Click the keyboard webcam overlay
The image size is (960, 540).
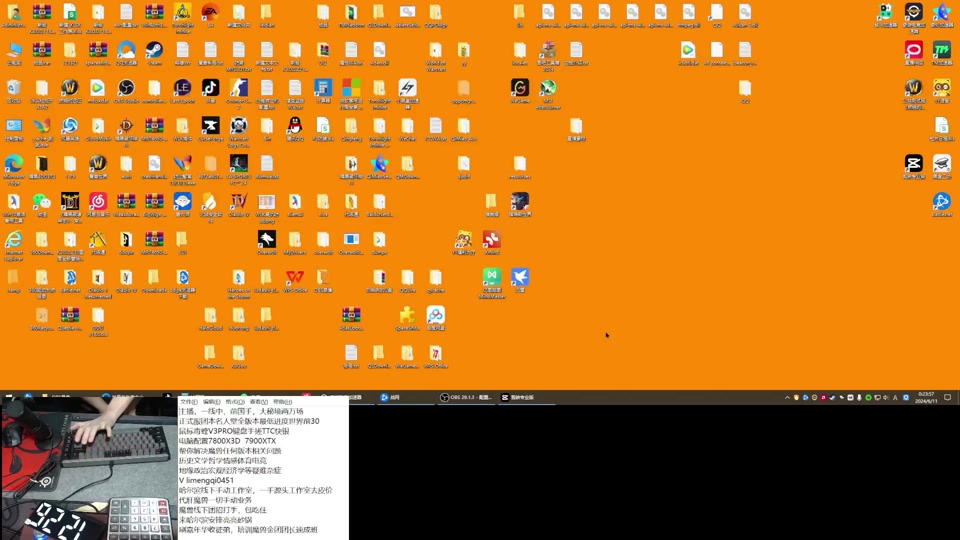89,468
